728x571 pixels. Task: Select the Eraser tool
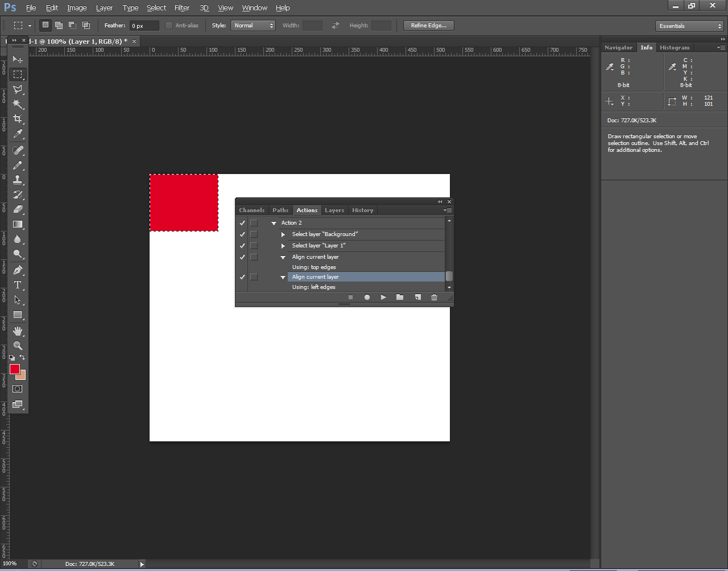18,209
